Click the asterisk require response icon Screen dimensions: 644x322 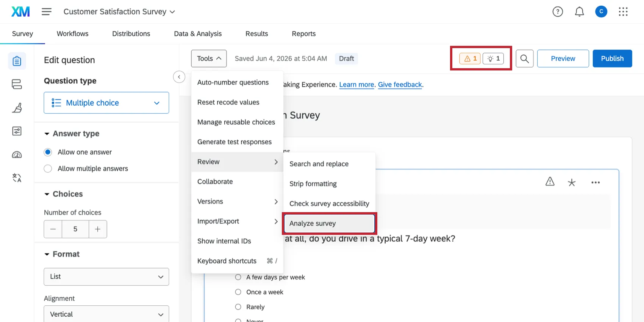click(572, 183)
